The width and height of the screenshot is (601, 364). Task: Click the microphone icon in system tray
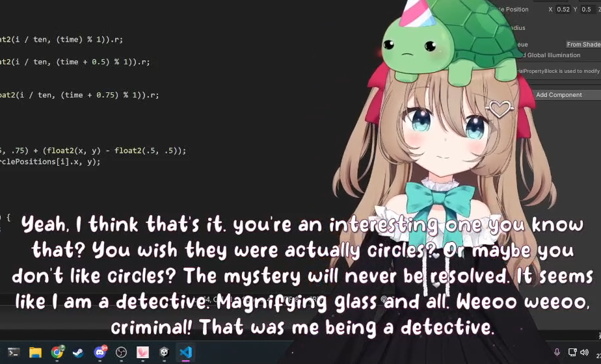[557, 352]
